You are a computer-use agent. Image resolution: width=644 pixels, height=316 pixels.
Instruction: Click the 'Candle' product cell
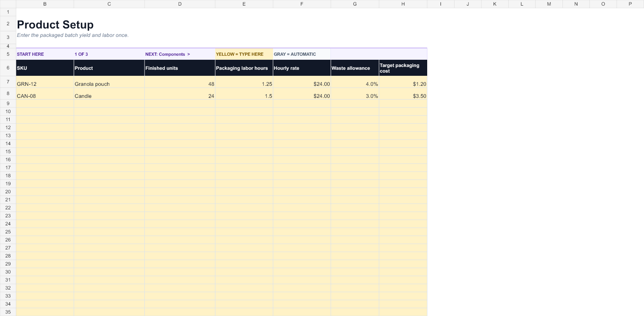109,94
